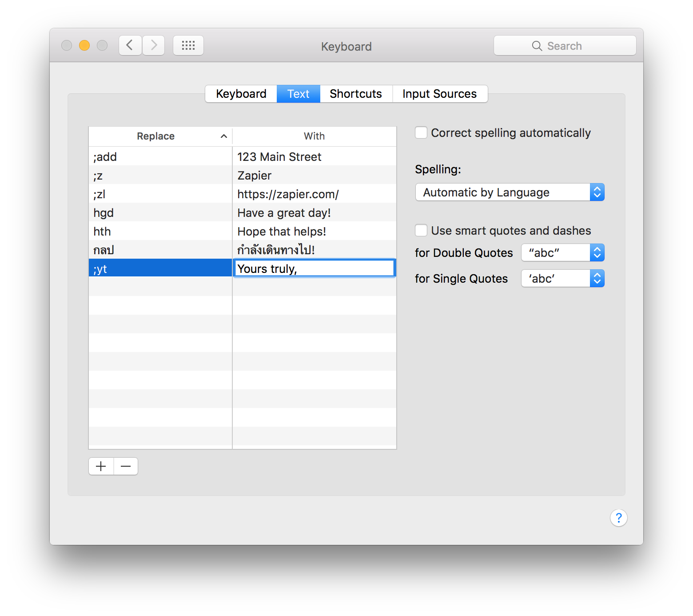Viewport: 693px width, 616px height.
Task: Select the ;yt highlighted row
Action: pos(160,268)
